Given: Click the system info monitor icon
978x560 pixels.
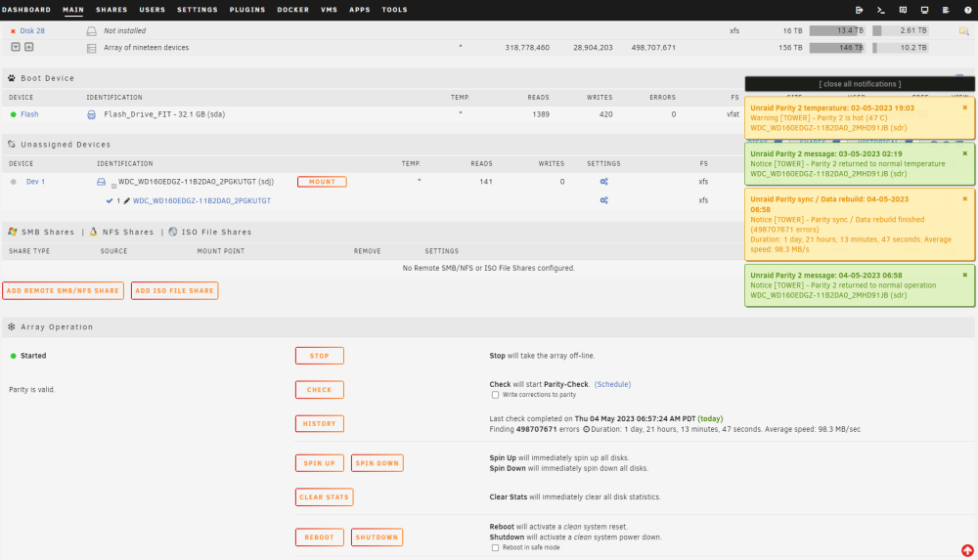Looking at the screenshot, I should (924, 10).
